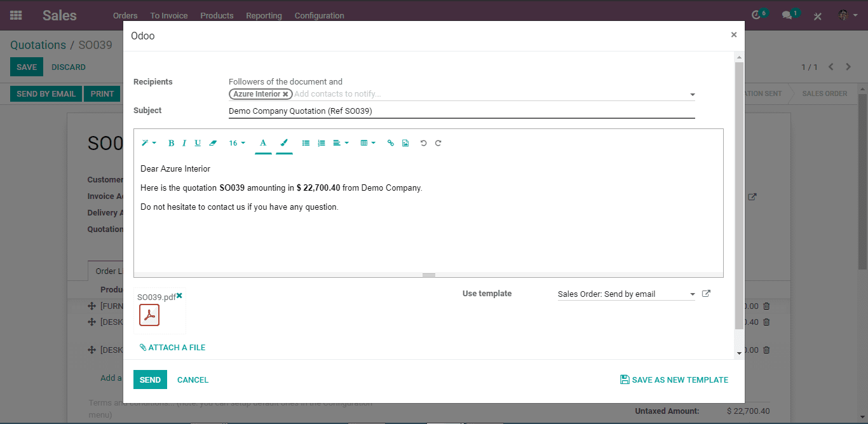
Task: Open the SO039.pdf attachment icon
Action: (149, 315)
